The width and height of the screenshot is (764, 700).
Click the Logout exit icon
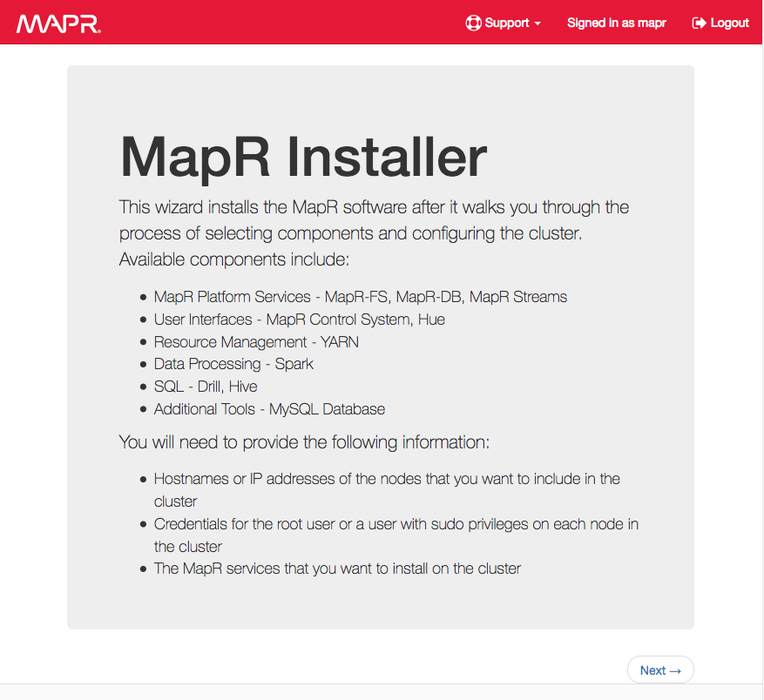699,23
